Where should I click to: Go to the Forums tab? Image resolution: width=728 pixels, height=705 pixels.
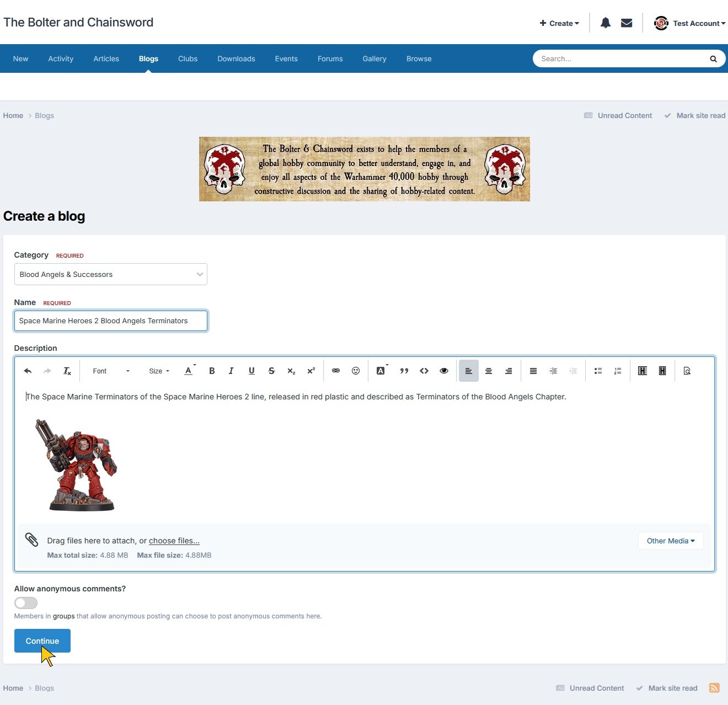(330, 58)
